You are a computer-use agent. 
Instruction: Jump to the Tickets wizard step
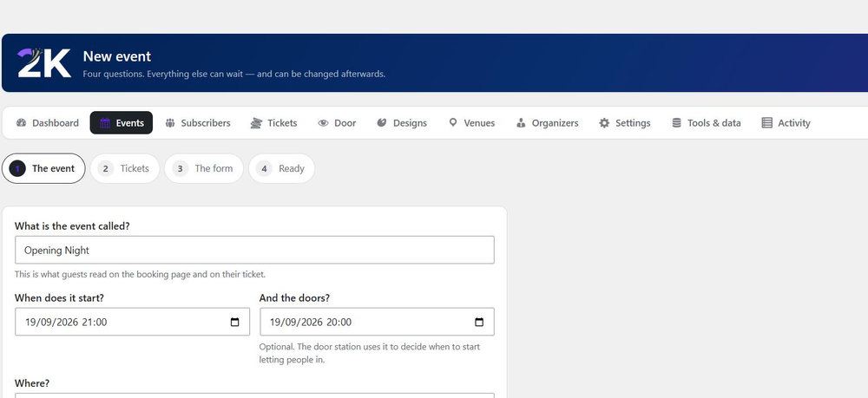pos(125,168)
